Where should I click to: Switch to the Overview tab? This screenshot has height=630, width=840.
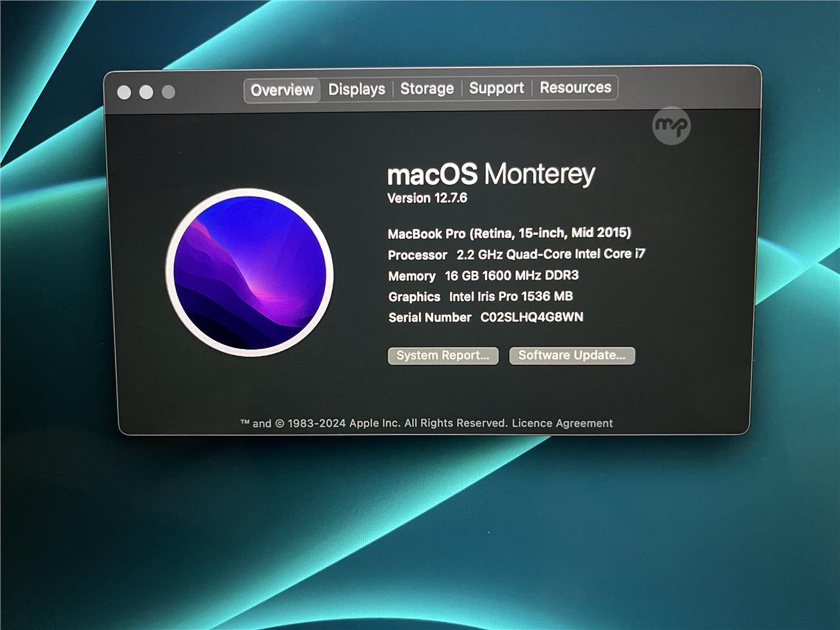282,90
